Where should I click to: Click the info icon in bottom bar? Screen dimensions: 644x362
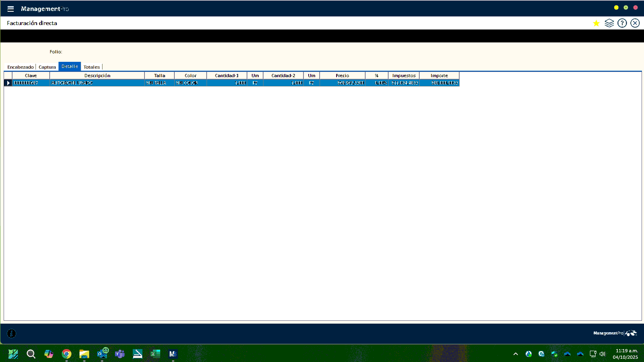click(x=11, y=333)
